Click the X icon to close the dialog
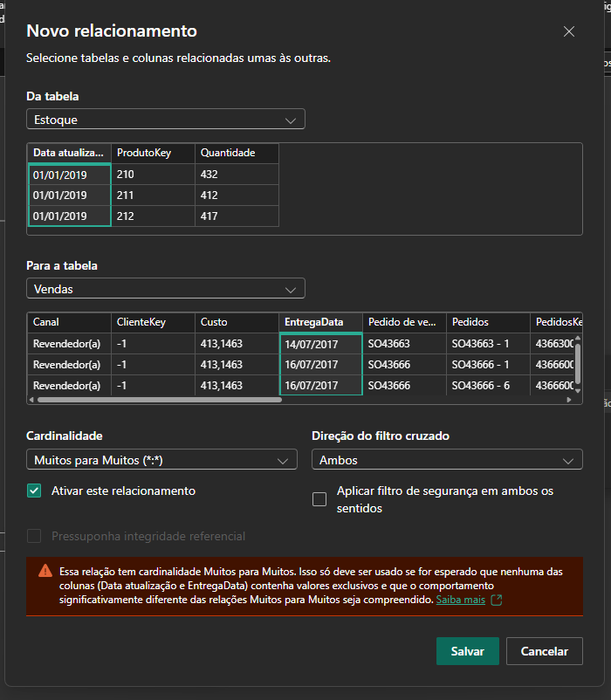Image resolution: width=611 pixels, height=700 pixels. click(569, 31)
